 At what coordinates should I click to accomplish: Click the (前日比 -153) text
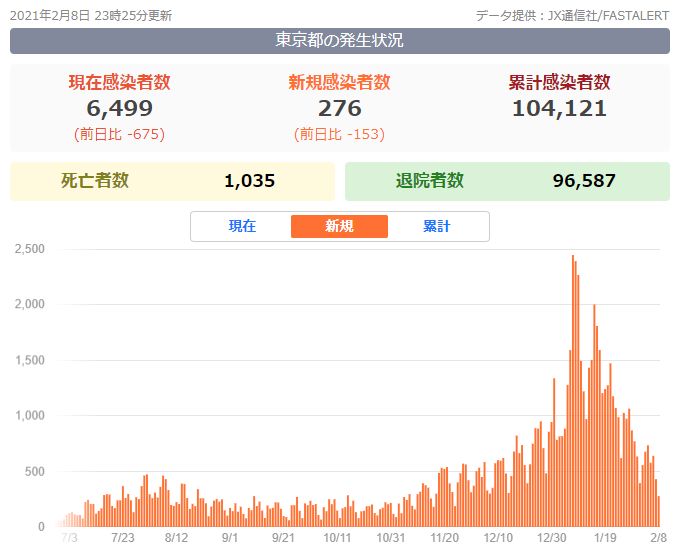339,134
